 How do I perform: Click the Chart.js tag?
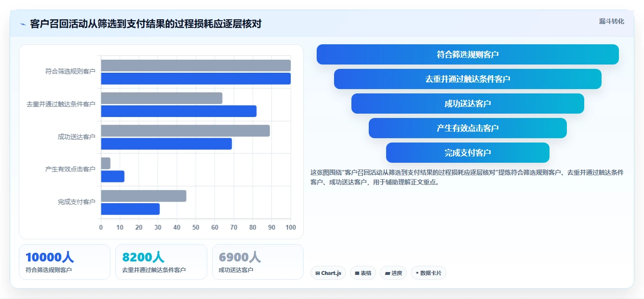point(328,273)
